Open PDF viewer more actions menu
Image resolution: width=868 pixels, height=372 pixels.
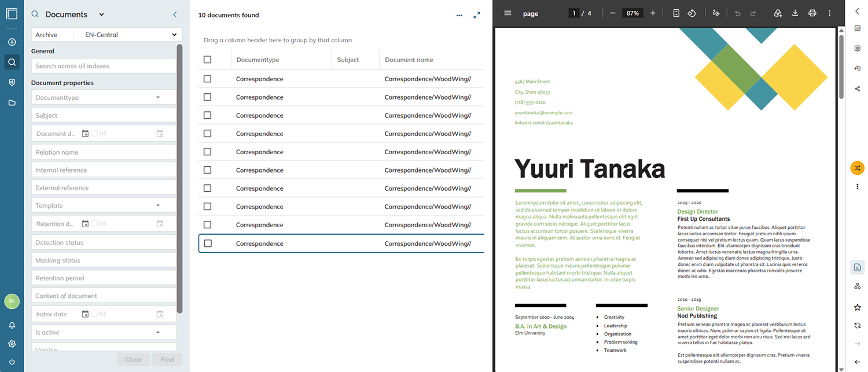[x=830, y=13]
